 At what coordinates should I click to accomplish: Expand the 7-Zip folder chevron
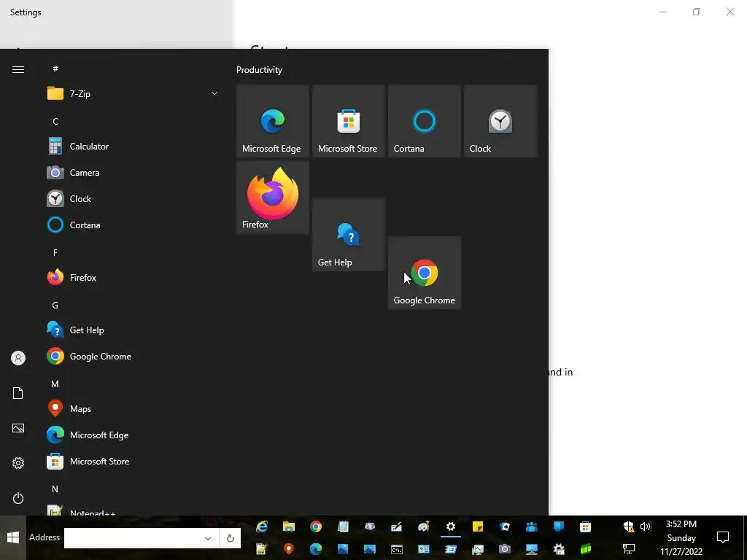point(214,93)
